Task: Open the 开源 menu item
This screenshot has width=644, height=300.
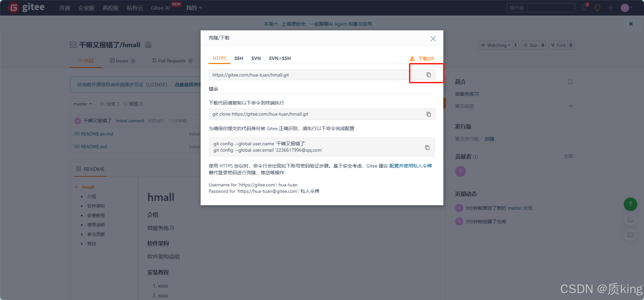Action: [x=65, y=8]
